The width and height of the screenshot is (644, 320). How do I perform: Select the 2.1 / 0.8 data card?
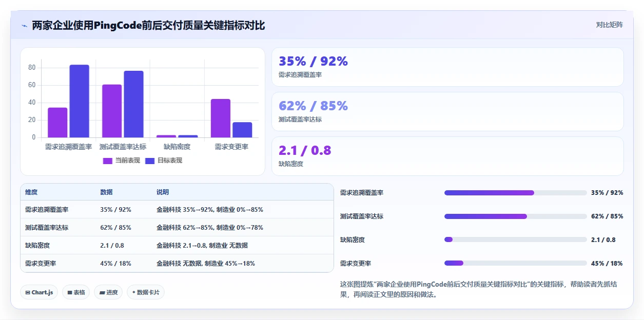tap(447, 156)
